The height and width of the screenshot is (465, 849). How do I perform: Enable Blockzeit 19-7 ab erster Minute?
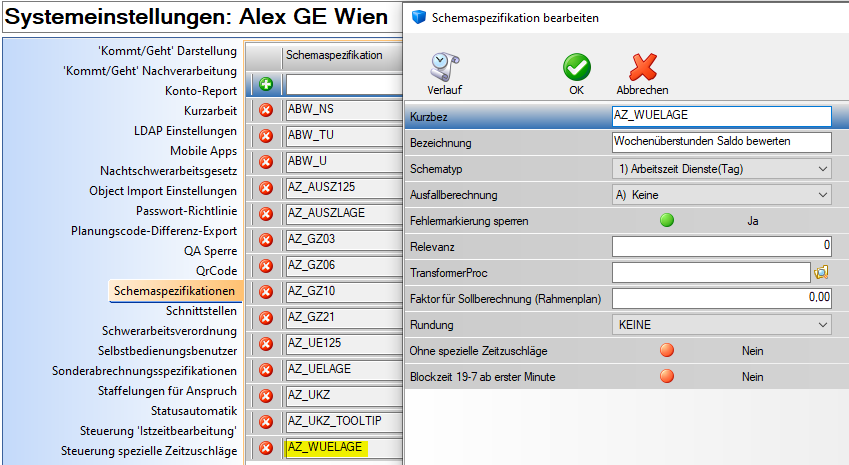tap(666, 377)
